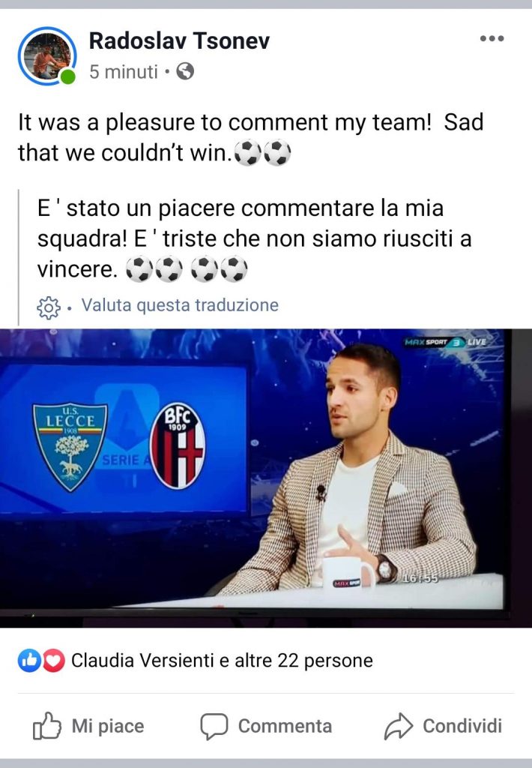Screen dimensions: 532x768
Task: Open the post photo of TV studio
Action: click(266, 478)
